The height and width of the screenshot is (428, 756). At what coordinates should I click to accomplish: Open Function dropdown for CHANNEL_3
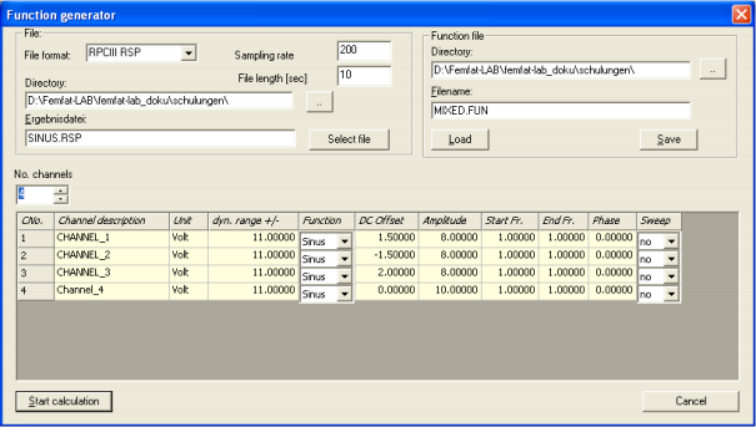click(344, 276)
